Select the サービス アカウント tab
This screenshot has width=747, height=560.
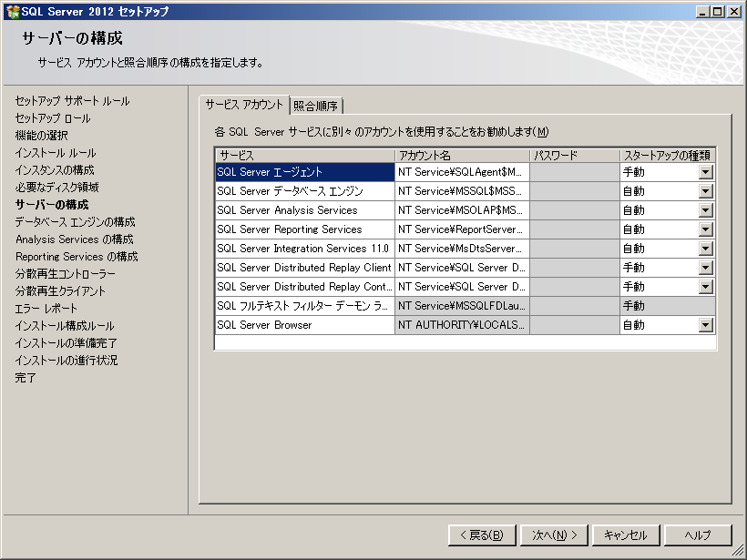tap(243, 105)
